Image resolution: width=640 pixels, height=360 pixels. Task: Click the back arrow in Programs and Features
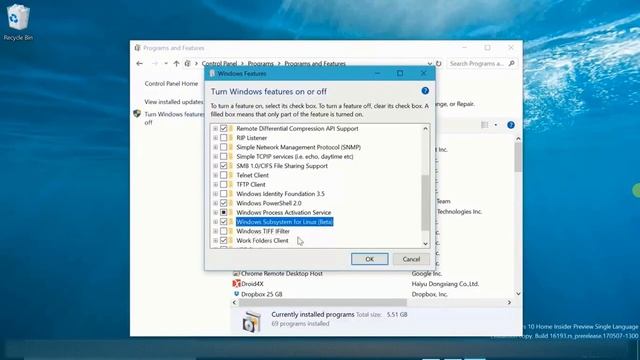[140, 64]
